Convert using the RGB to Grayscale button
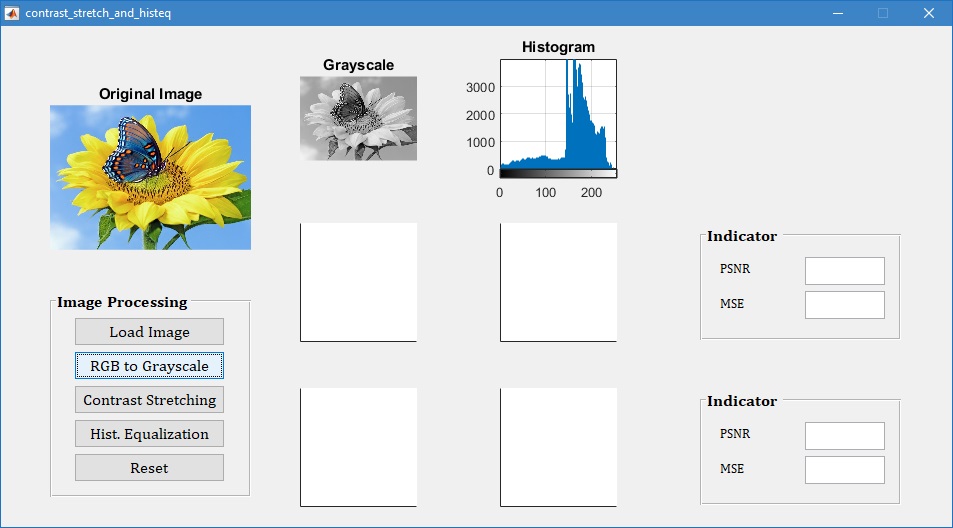953x528 pixels. coord(149,366)
